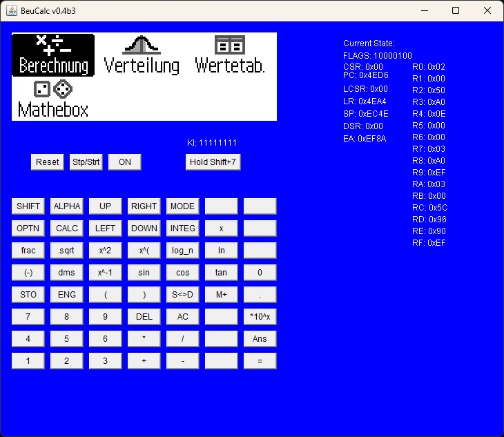Image resolution: width=504 pixels, height=437 pixels.
Task: Click the log_n key
Action: click(x=182, y=251)
